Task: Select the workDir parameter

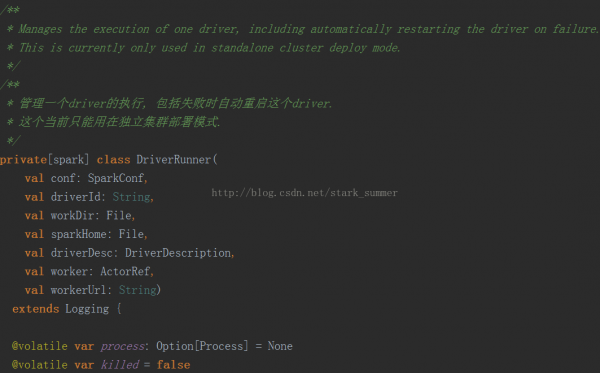Action: click(x=73, y=216)
